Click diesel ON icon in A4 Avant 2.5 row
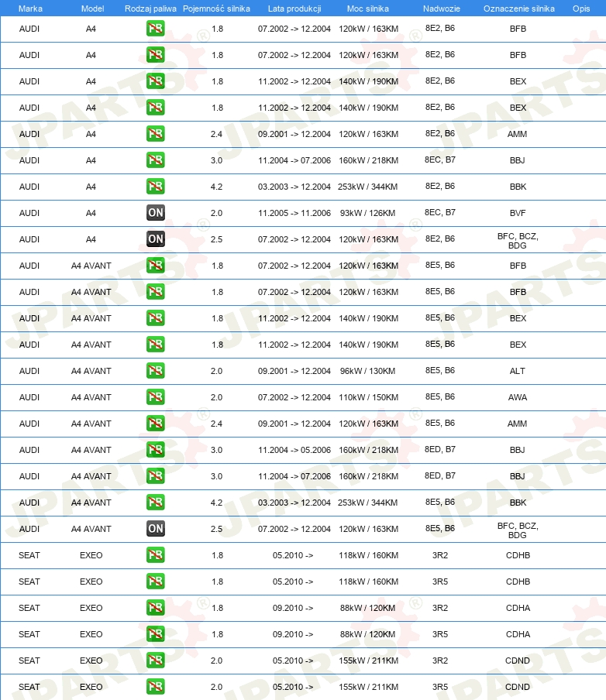Viewport: 606px width, 700px height. click(156, 529)
